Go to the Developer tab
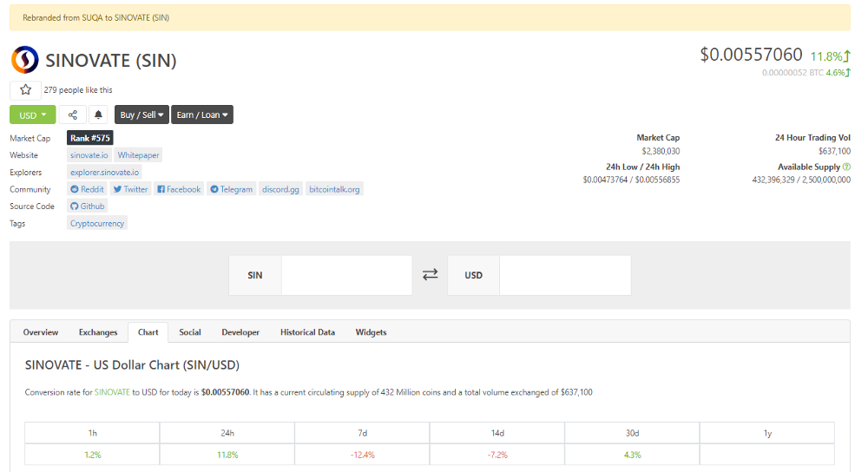The image size is (868, 472). pos(240,332)
